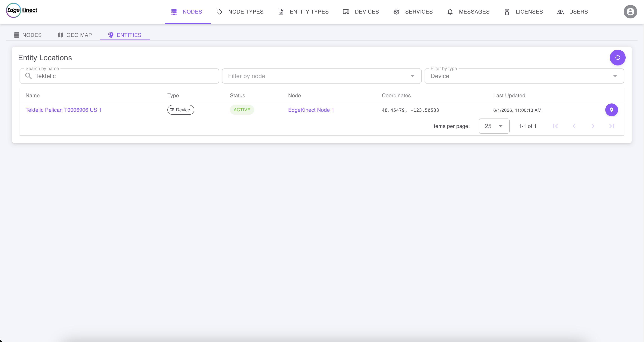Open the Node Types tab

pyautogui.click(x=240, y=12)
